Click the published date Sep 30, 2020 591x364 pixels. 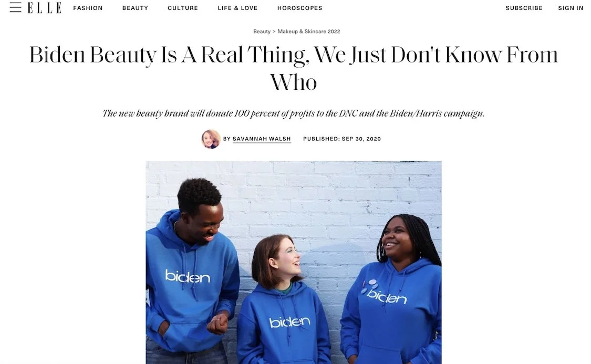pyautogui.click(x=361, y=139)
